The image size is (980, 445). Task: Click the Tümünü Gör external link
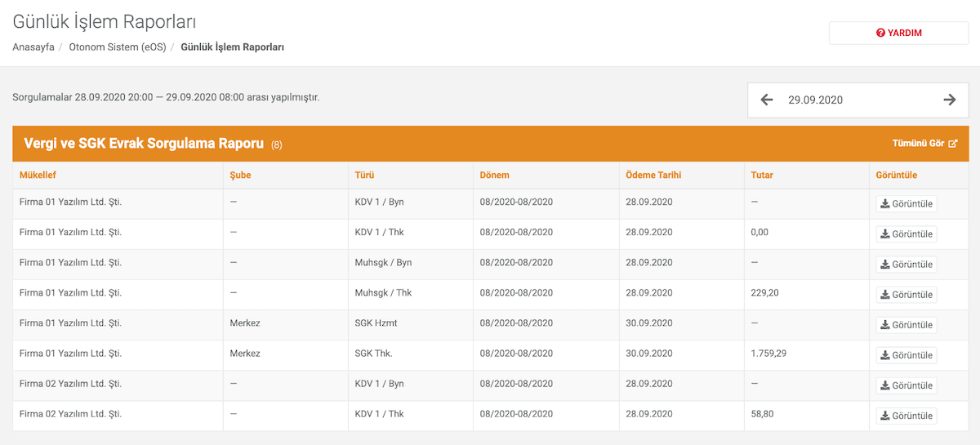click(x=924, y=143)
